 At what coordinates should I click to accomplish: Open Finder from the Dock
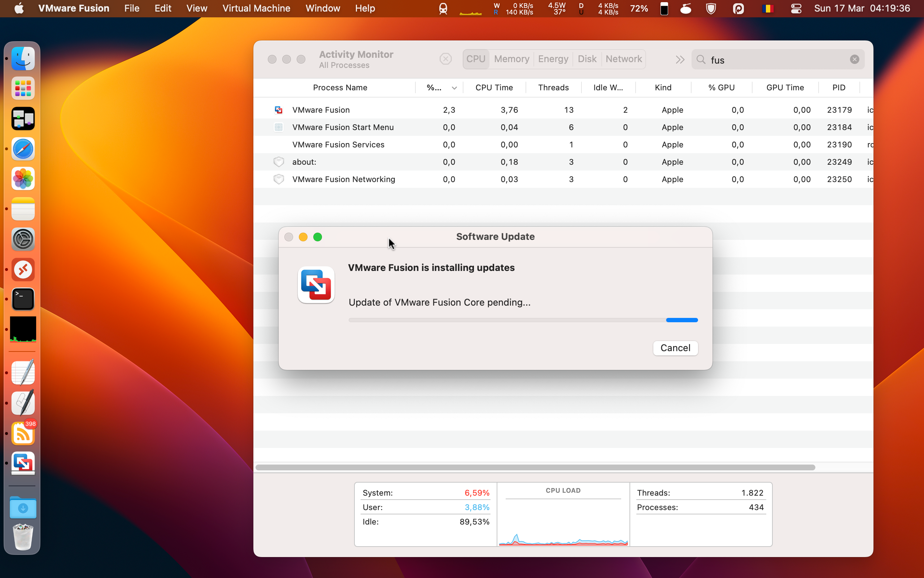[23, 59]
